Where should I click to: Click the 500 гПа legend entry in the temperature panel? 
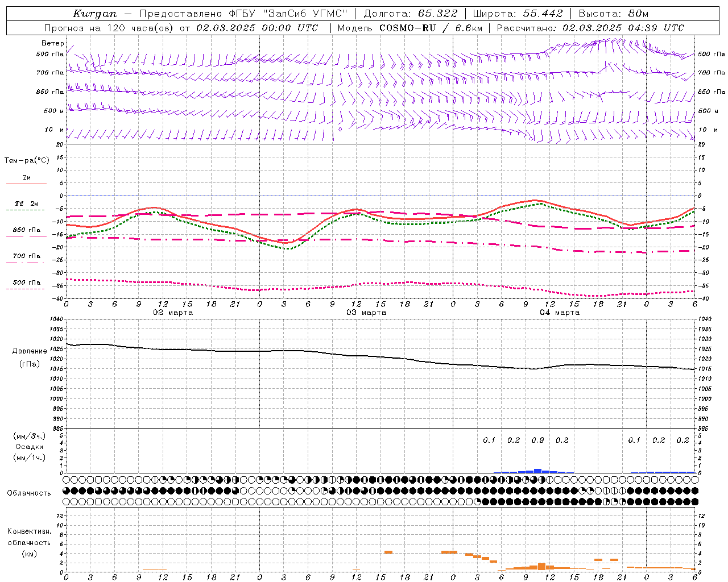coord(26,282)
